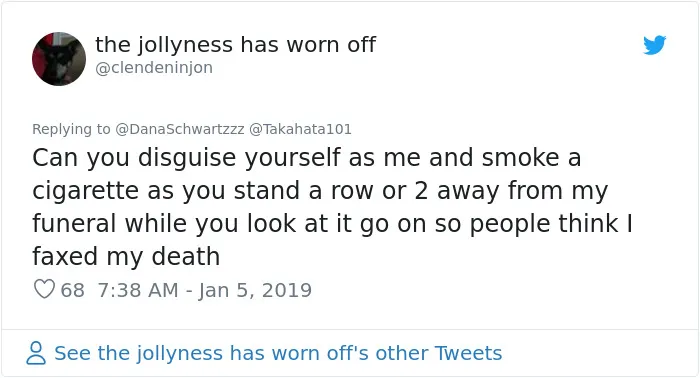
Task: Visit the @clendeninjon handle
Action: coord(154,68)
